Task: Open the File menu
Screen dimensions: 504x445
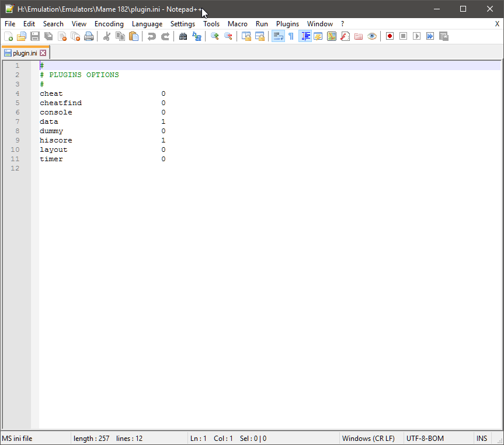Action: (x=10, y=24)
